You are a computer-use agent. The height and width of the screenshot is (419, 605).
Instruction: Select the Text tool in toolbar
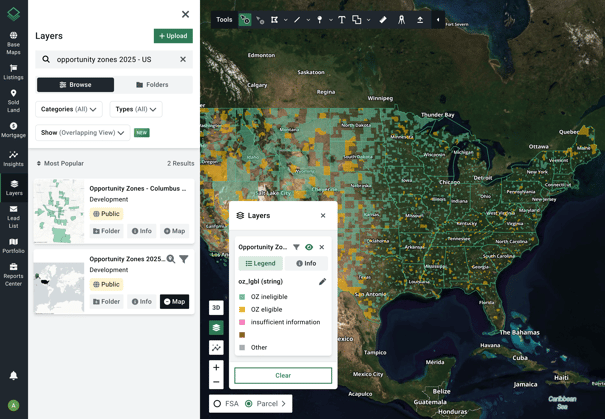click(x=342, y=19)
